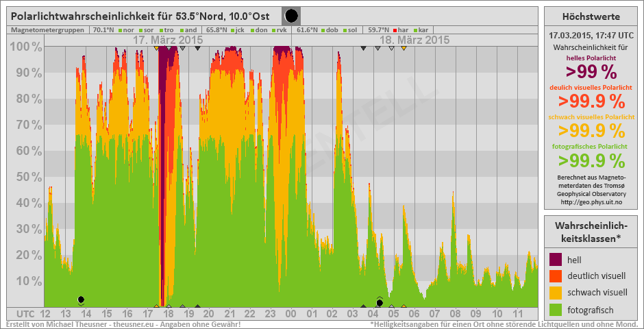
Task: Click the orange-red '>99.9 %' peak value
Action: click(591, 101)
